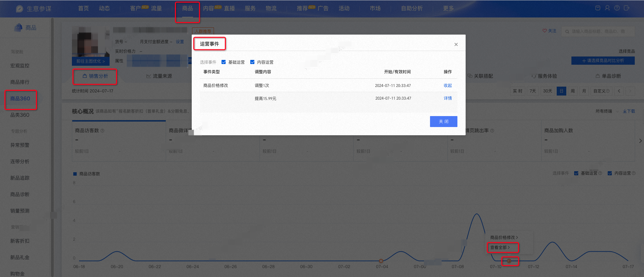Open 商品排行 in the sidebar
The width and height of the screenshot is (644, 277).
coord(20,82)
